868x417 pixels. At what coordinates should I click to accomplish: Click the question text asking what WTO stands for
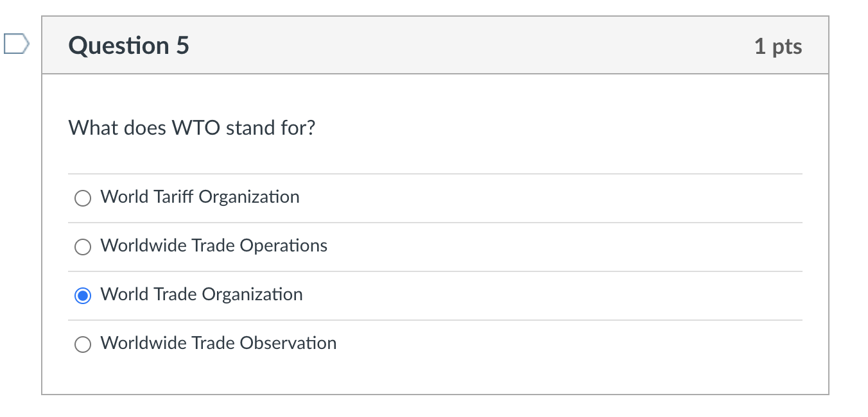(x=192, y=128)
